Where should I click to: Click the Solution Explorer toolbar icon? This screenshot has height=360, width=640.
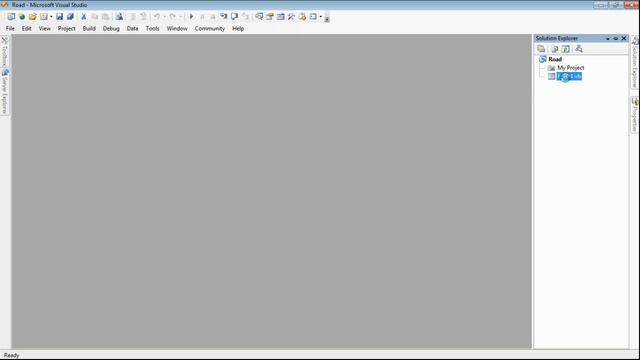[259, 17]
